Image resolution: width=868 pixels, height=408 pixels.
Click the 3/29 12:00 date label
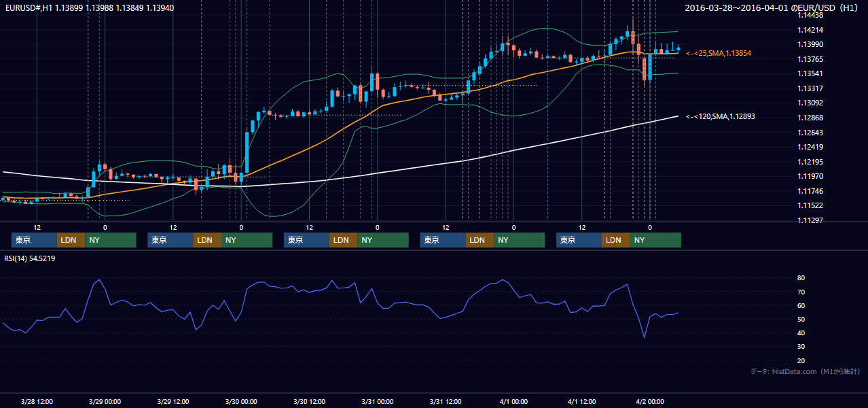click(173, 401)
